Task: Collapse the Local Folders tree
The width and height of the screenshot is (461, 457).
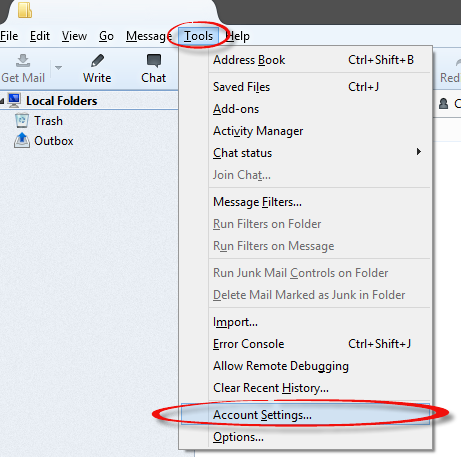Action: pyautogui.click(x=2, y=101)
